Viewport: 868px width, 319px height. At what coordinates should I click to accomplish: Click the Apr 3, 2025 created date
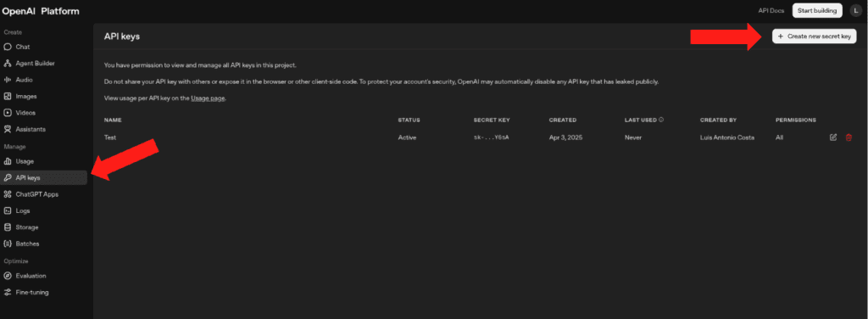tap(565, 137)
